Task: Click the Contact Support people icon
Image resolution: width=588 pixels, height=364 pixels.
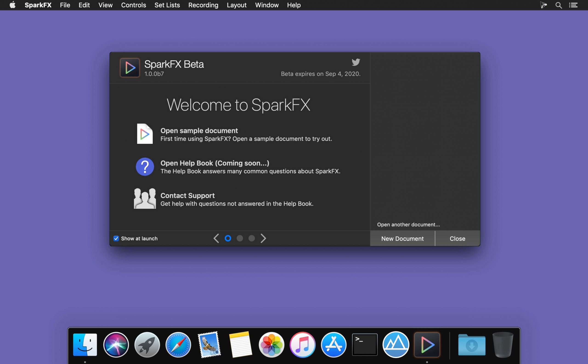Action: coord(145,198)
